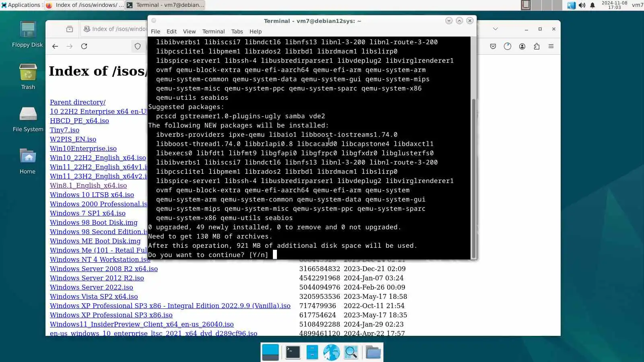Open the Trash desktop icon
The height and width of the screenshot is (362, 644).
tap(28, 76)
